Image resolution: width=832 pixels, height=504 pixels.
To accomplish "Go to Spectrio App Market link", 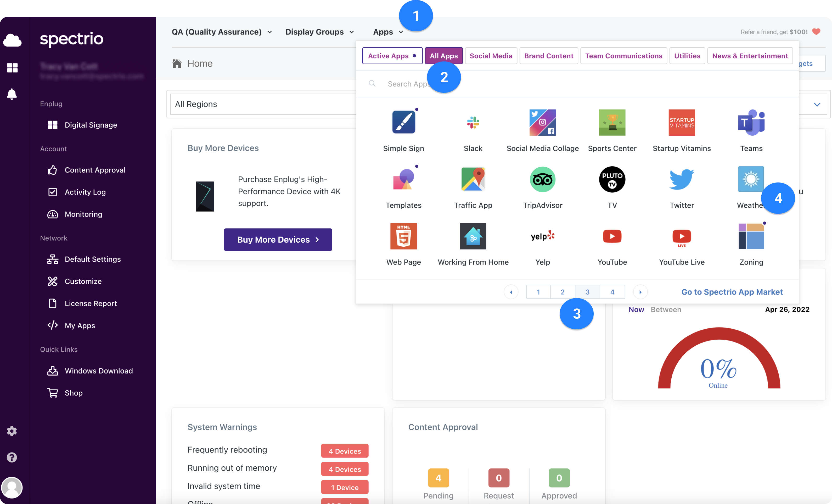I will (732, 292).
